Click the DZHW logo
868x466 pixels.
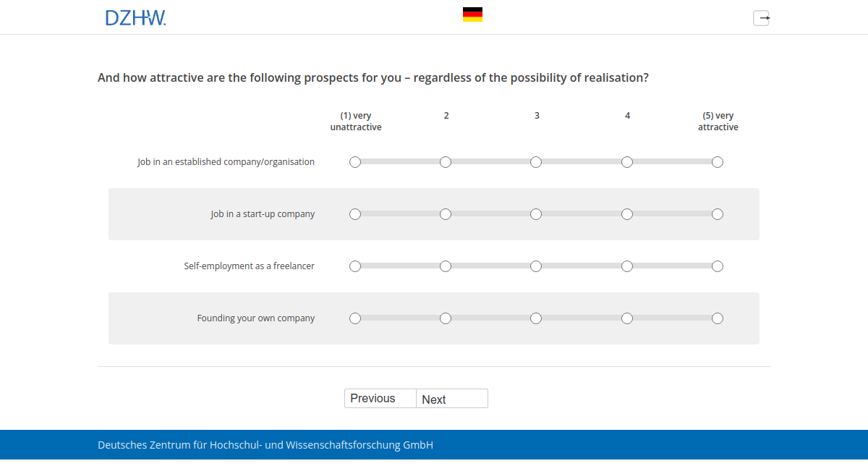tap(136, 17)
